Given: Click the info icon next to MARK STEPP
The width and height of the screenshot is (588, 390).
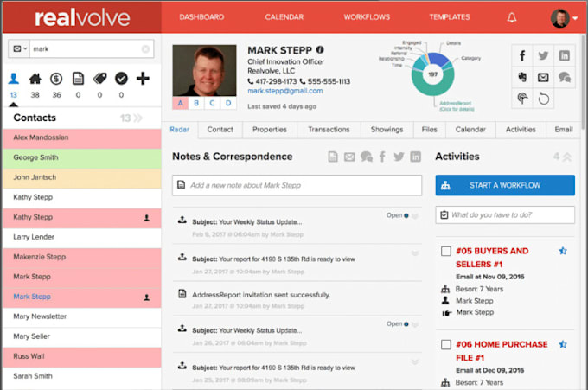Looking at the screenshot, I should (x=320, y=49).
